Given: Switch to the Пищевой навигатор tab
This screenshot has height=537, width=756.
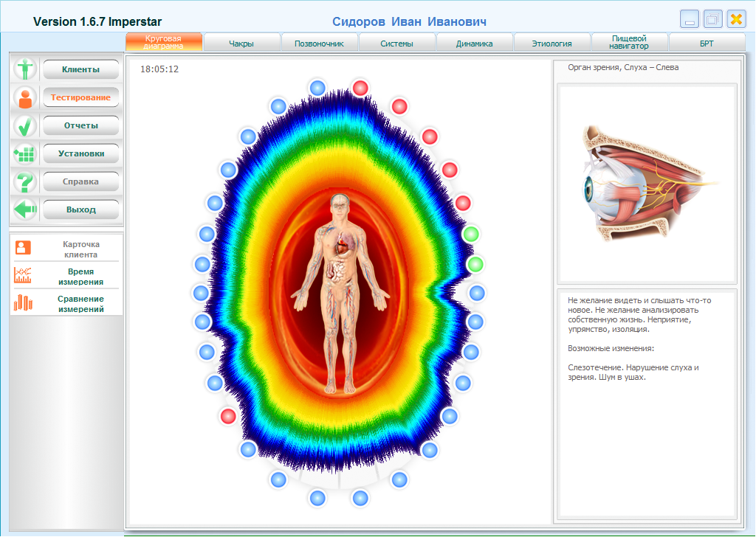Looking at the screenshot, I should [629, 42].
